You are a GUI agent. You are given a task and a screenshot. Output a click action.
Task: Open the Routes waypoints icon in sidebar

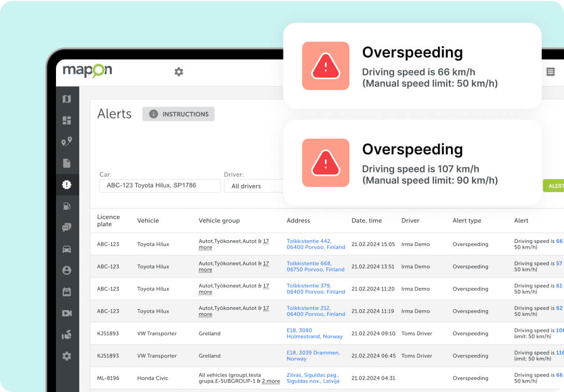[x=66, y=141]
